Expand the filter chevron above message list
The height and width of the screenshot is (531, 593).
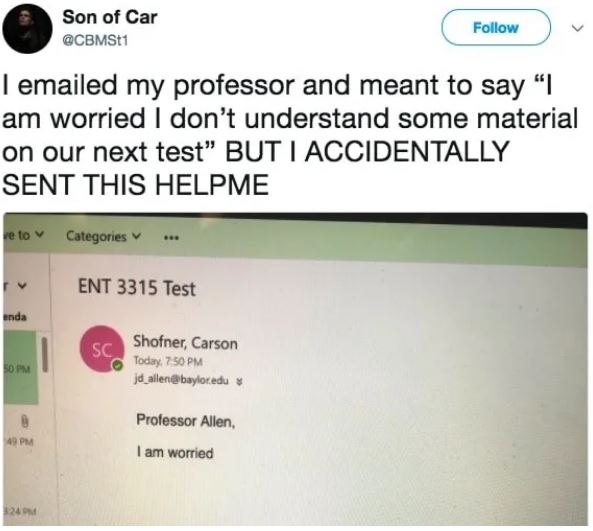coord(22,286)
